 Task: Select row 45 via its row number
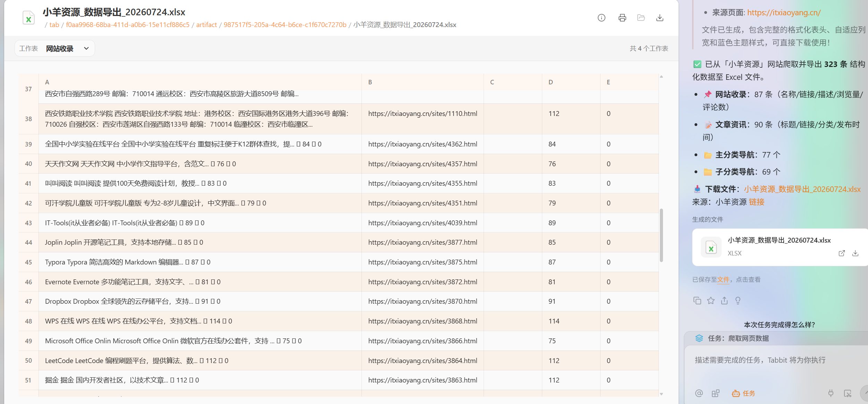click(x=28, y=262)
